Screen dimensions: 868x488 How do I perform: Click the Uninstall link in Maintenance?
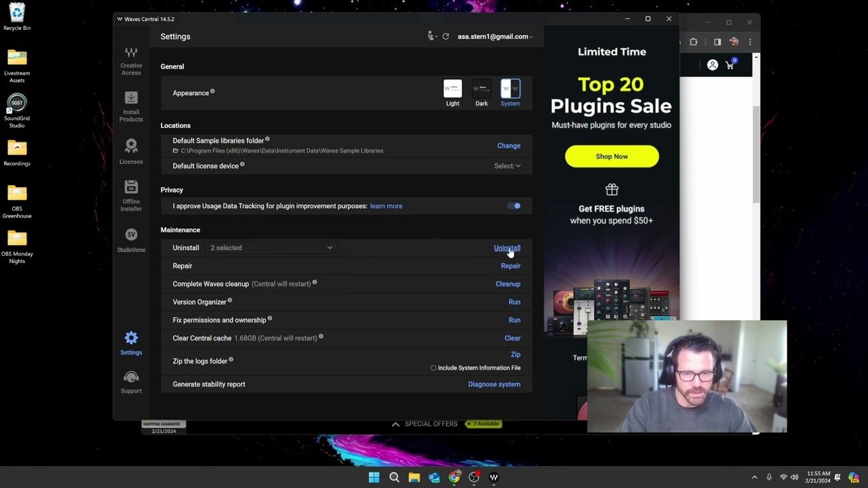[507, 248]
